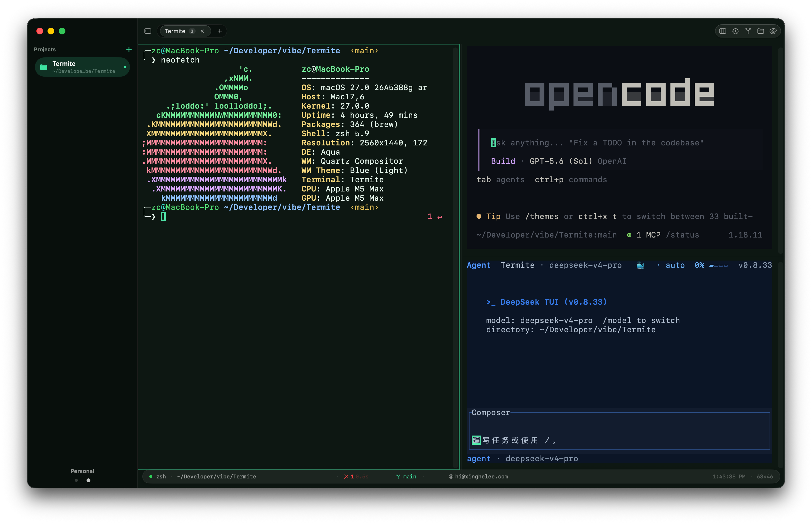Image resolution: width=812 pixels, height=524 pixels.
Task: Toggle the sidebar panel icon
Action: pyautogui.click(x=148, y=31)
